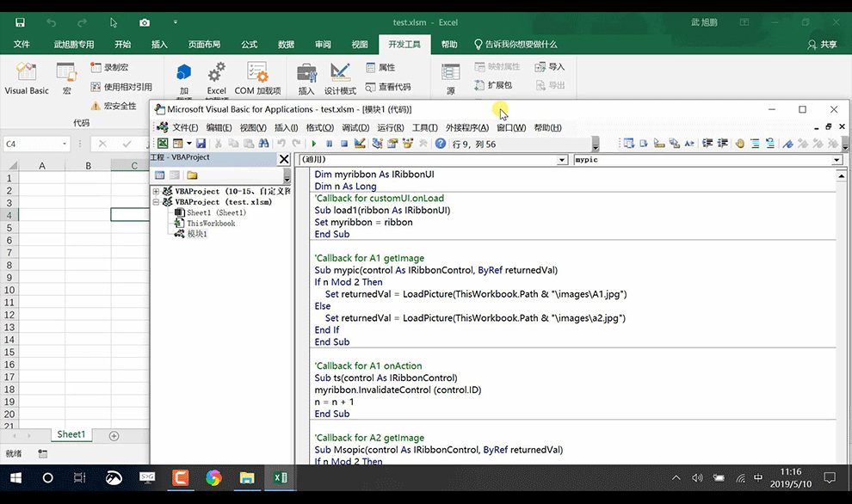Image resolution: width=852 pixels, height=504 pixels.
Task: Click the View Microsoft Excel icon in VBA toolbar
Action: point(162,144)
